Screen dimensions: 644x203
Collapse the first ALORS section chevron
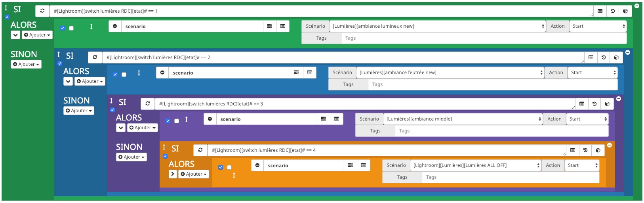tap(15, 35)
